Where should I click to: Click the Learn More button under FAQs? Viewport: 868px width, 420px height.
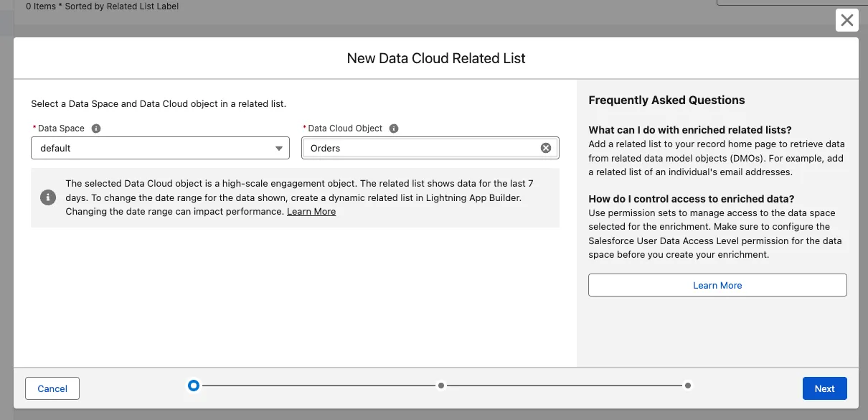[x=717, y=285]
